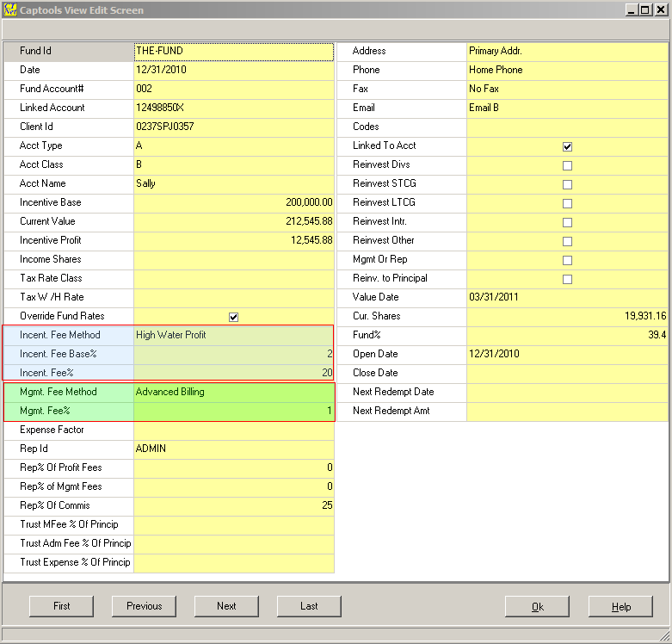Enable the Reinvest LTCG checkbox
Screen dimensions: 672x644
pos(567,203)
